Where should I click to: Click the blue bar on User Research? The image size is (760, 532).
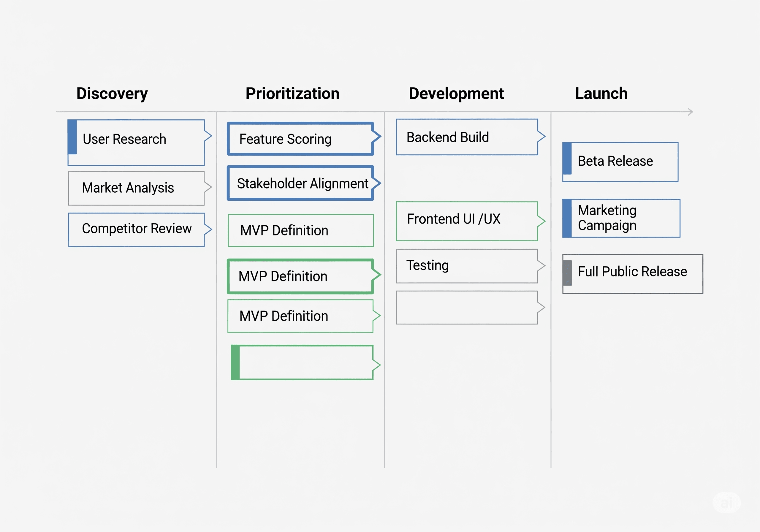click(x=72, y=137)
